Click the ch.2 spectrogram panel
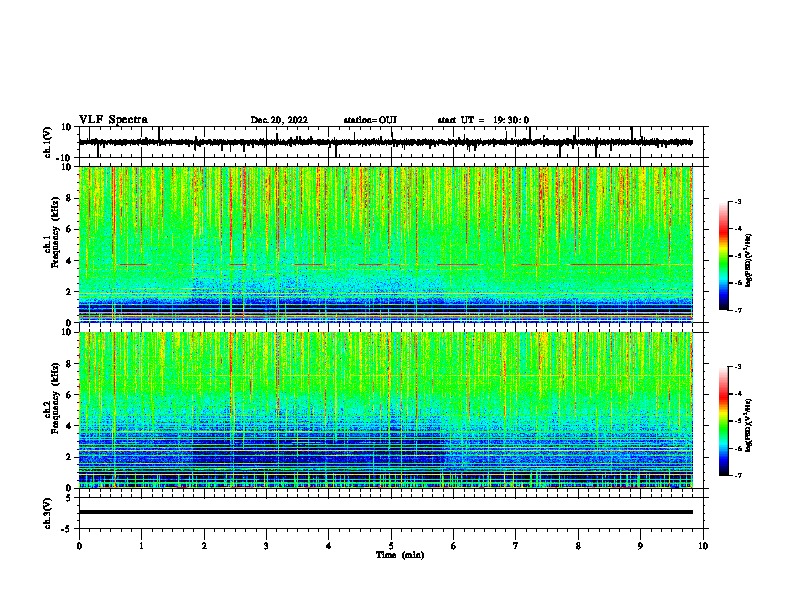This screenshot has width=792, height=612. (x=386, y=410)
